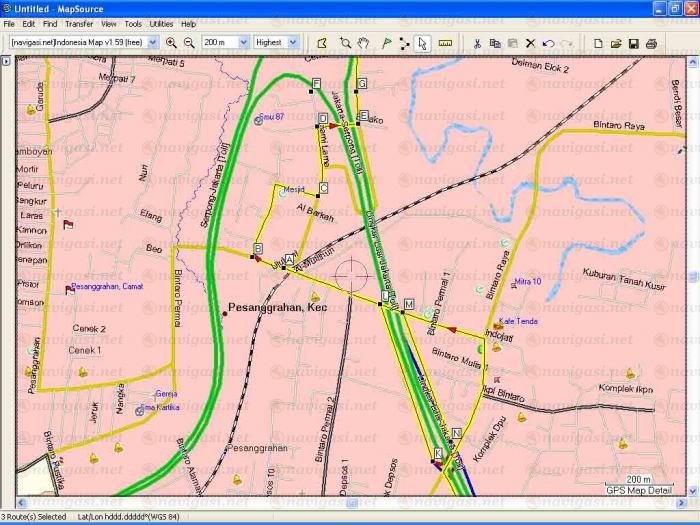Screen dimensions: 700x525
Task: Toggle the Hand pan tool
Action: point(363,43)
